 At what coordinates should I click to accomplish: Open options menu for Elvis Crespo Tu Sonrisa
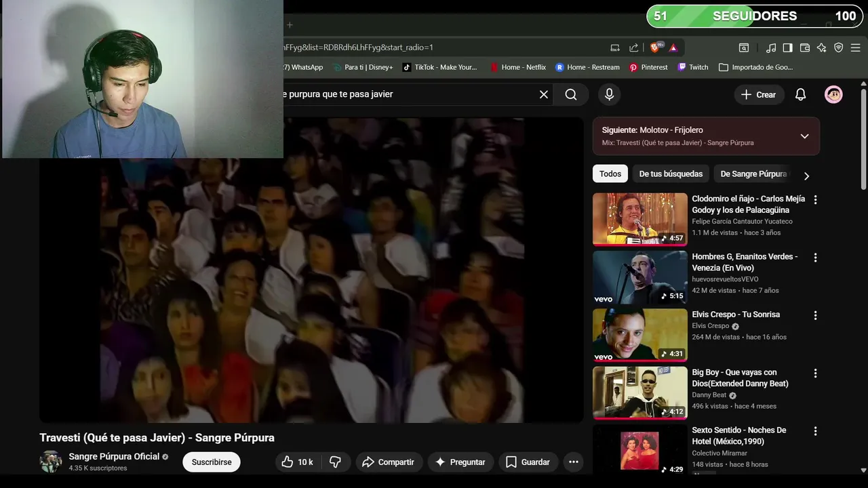tap(815, 315)
